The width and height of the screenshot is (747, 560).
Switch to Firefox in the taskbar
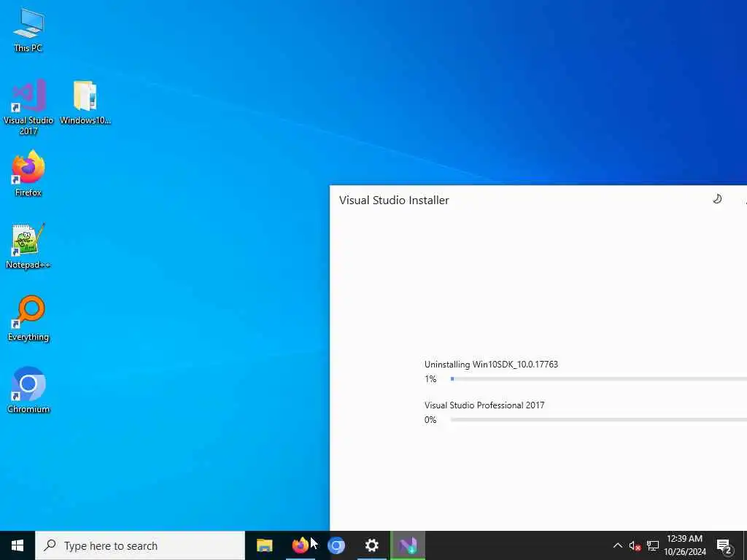pos(300,545)
